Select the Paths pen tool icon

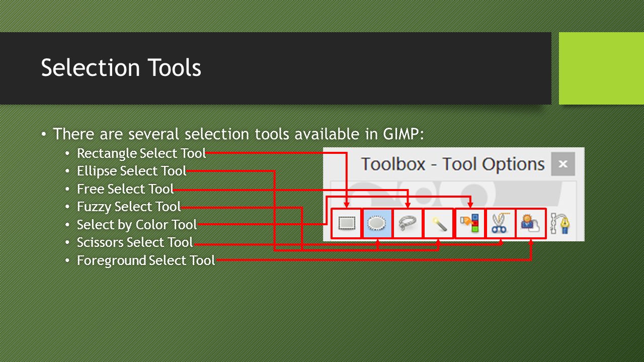(560, 223)
